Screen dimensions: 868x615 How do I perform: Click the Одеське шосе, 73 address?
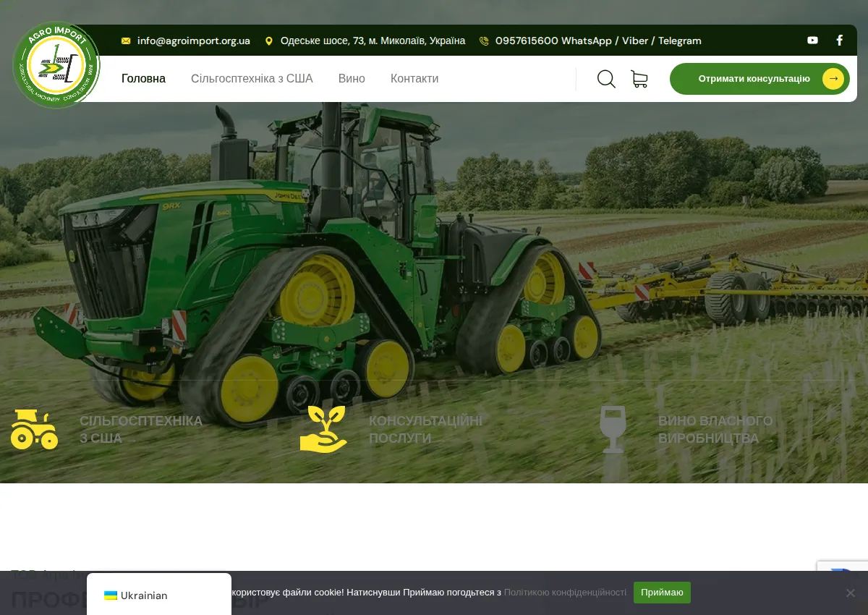[x=373, y=41]
